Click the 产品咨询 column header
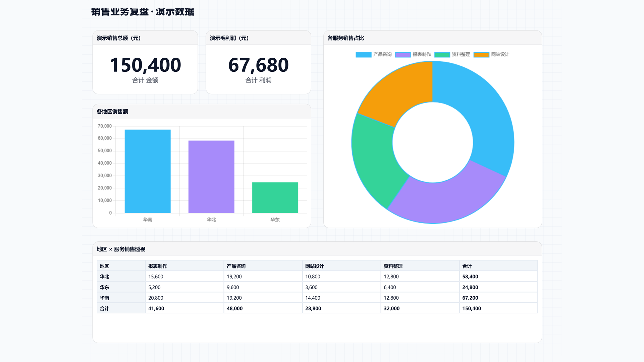Viewport: 644px width, 362px height. click(x=263, y=266)
